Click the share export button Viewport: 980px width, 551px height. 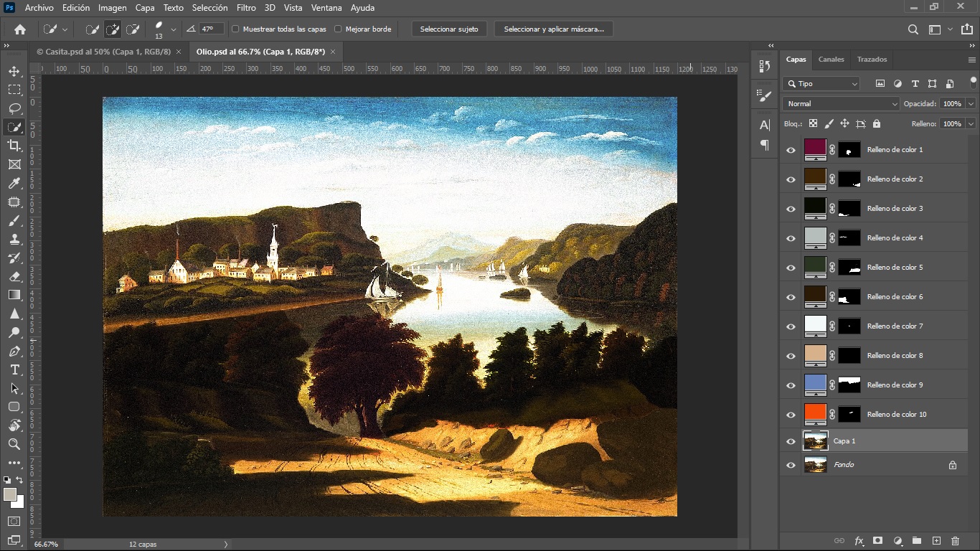968,29
